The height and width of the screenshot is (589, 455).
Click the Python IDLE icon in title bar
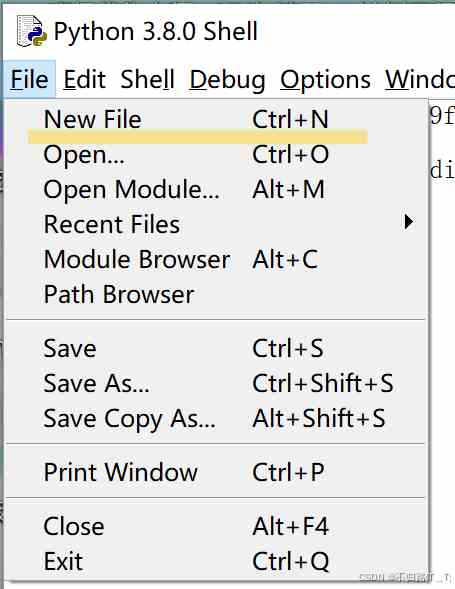coord(31,31)
